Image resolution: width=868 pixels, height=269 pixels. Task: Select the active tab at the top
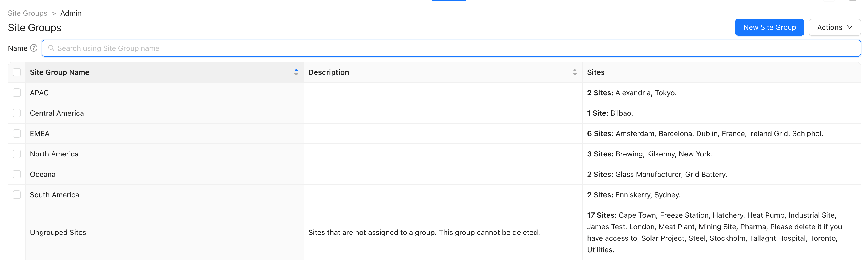(449, 1)
